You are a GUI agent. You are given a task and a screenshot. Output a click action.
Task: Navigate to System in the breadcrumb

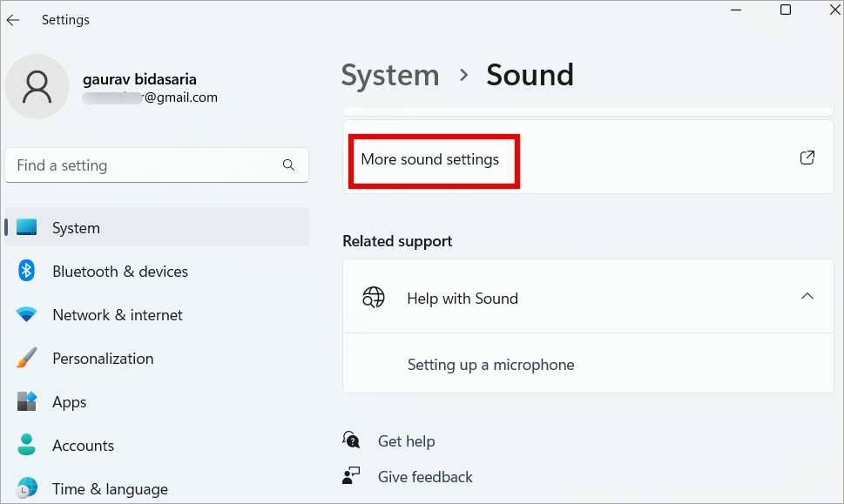(x=389, y=76)
